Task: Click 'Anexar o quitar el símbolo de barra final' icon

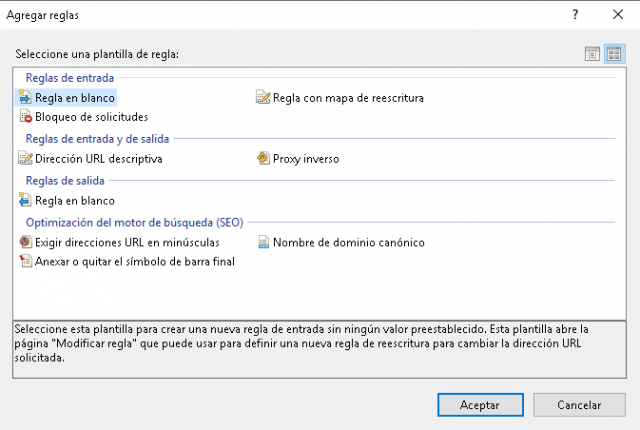Action: tap(25, 261)
